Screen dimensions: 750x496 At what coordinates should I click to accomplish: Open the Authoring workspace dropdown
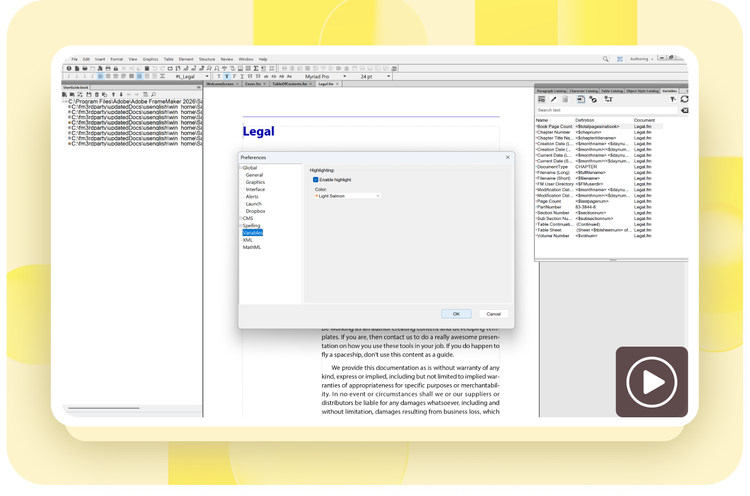coord(641,59)
